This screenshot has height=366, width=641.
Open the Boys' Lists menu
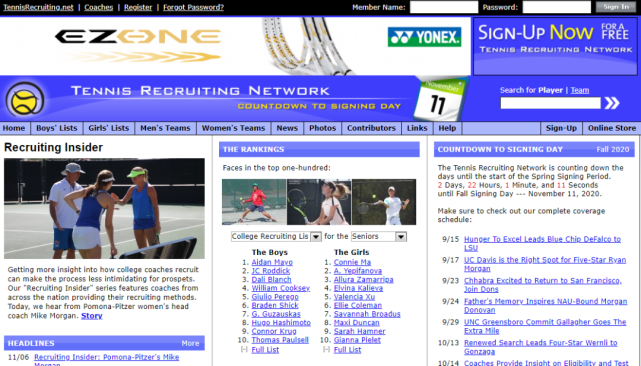click(56, 128)
